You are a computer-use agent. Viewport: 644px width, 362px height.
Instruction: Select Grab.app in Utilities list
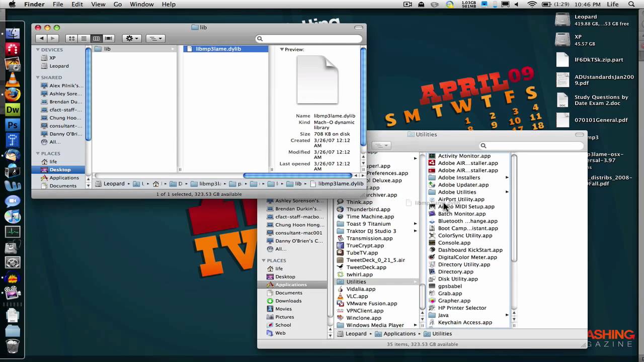450,294
